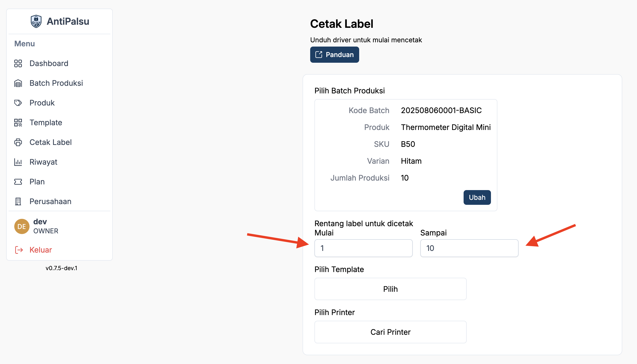Click the DE user avatar
Image resolution: width=637 pixels, height=364 pixels.
coord(22,226)
